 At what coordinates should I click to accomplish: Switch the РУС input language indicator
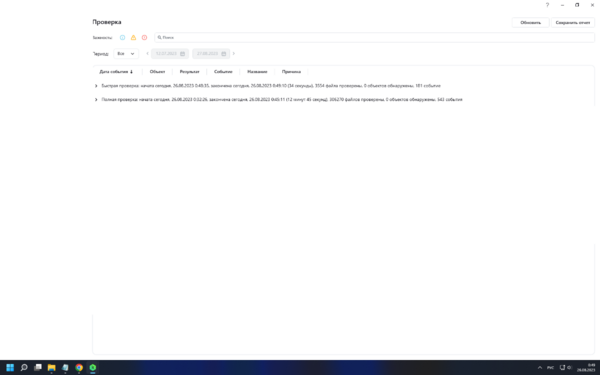(550, 367)
